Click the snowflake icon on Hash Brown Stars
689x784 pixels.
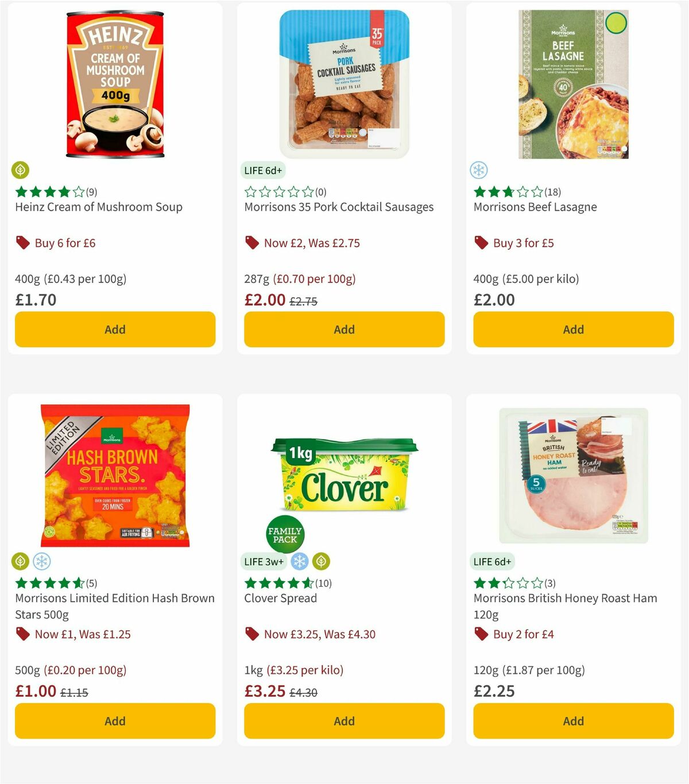tap(40, 561)
